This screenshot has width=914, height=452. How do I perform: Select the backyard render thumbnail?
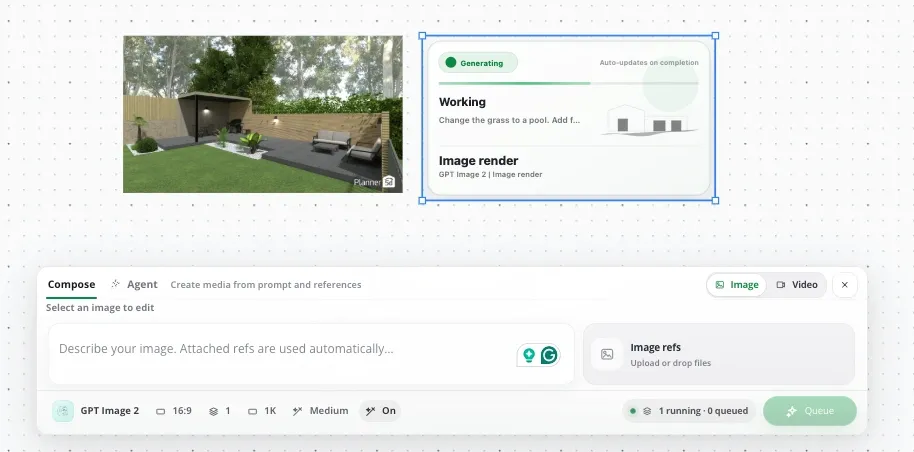(263, 114)
